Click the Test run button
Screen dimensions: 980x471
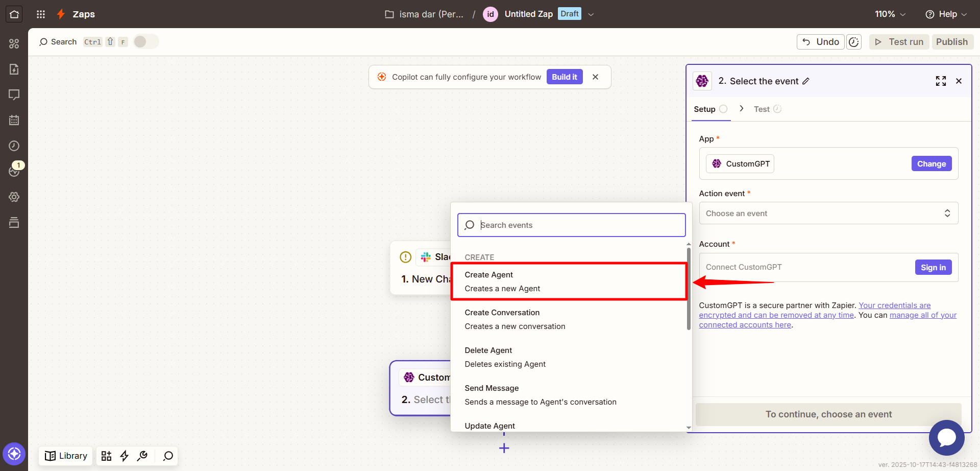click(899, 42)
